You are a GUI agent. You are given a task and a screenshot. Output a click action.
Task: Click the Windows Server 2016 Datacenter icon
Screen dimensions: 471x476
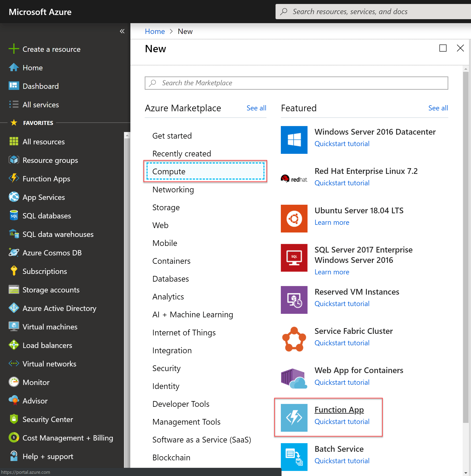294,140
